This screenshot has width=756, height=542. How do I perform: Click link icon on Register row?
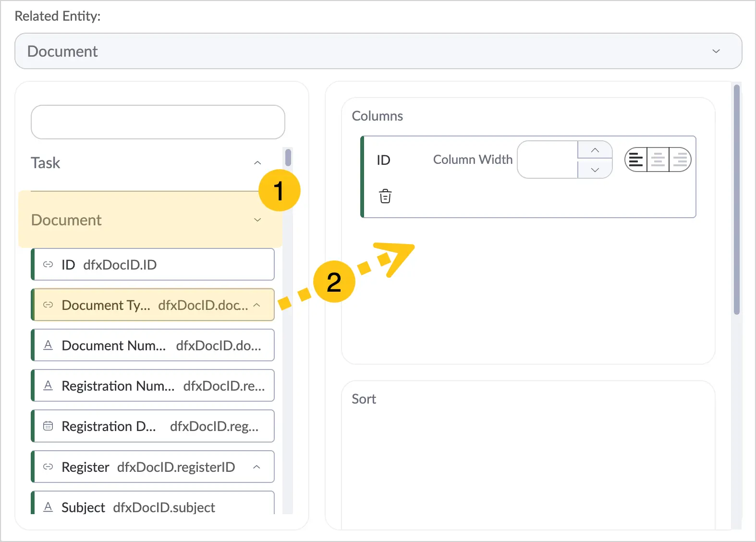click(x=48, y=467)
